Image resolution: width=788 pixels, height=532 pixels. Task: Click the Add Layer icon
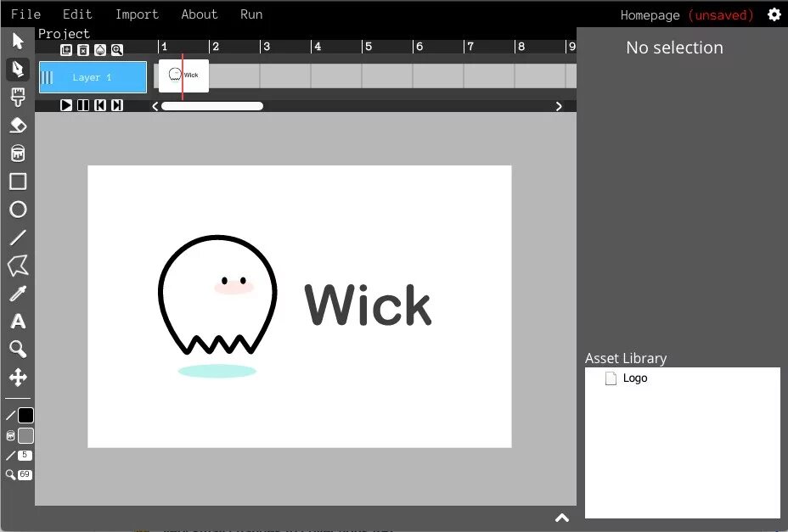pos(66,50)
